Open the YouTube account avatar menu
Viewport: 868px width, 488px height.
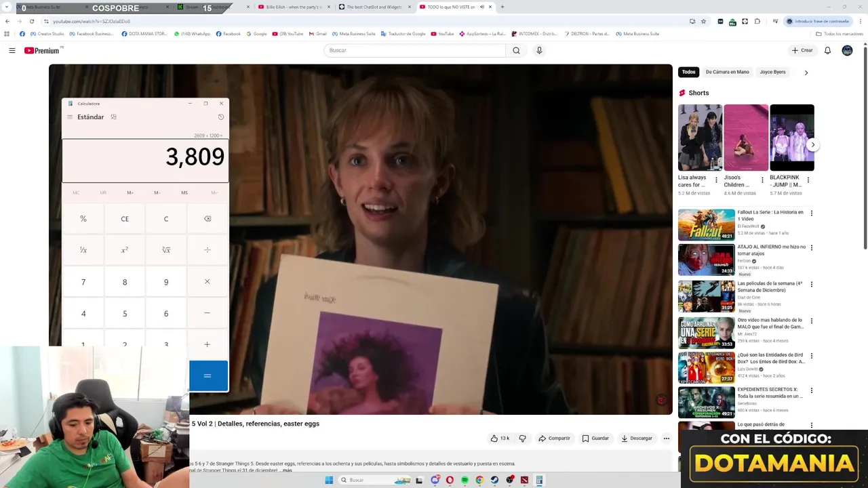[847, 50]
